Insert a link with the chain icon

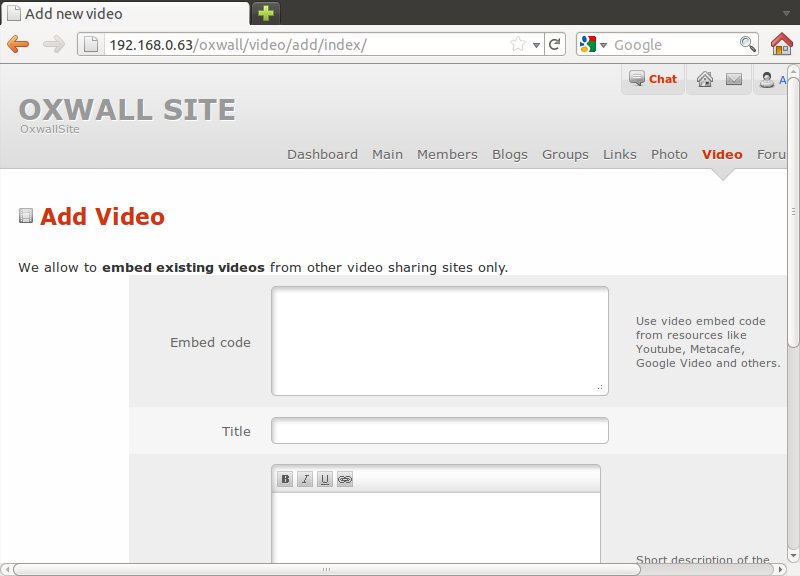pos(345,479)
